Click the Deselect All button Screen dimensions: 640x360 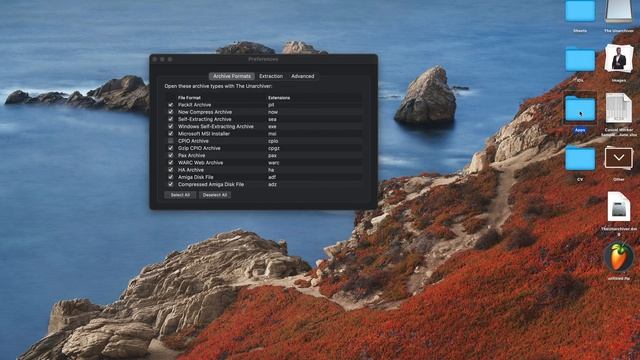(x=215, y=195)
